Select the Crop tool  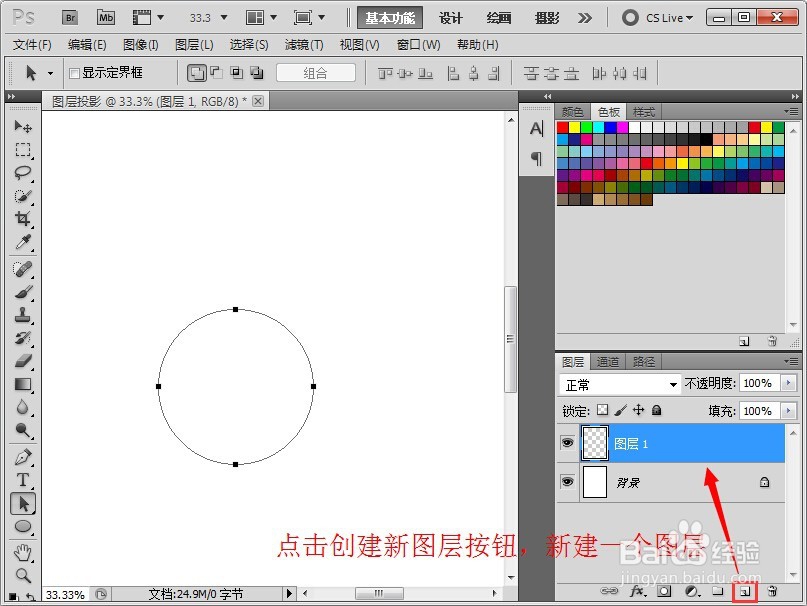[x=23, y=218]
